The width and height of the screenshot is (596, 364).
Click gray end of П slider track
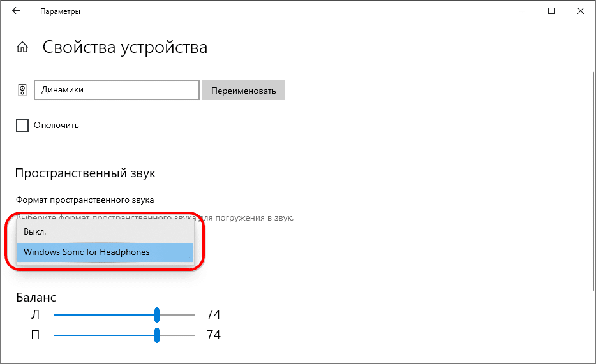(179, 335)
